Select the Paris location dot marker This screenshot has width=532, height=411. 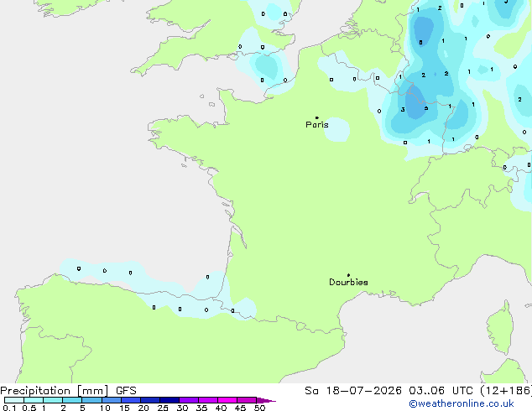(x=317, y=117)
